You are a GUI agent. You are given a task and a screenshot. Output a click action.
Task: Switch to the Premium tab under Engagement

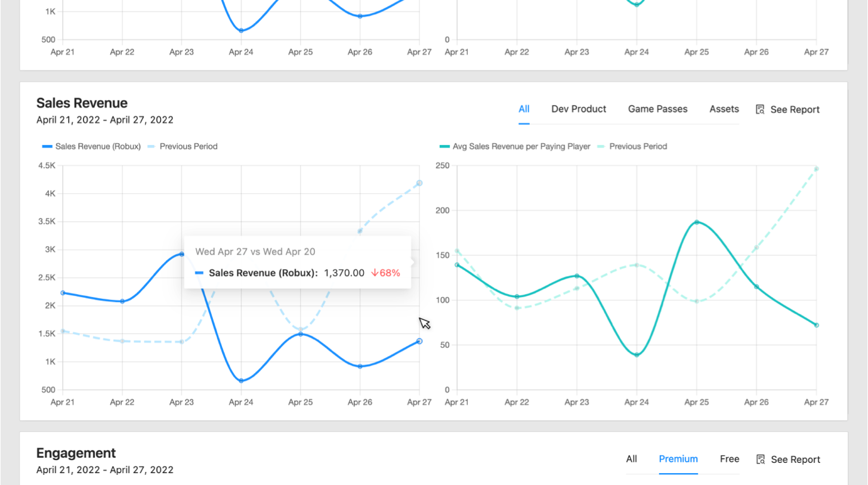[678, 459]
